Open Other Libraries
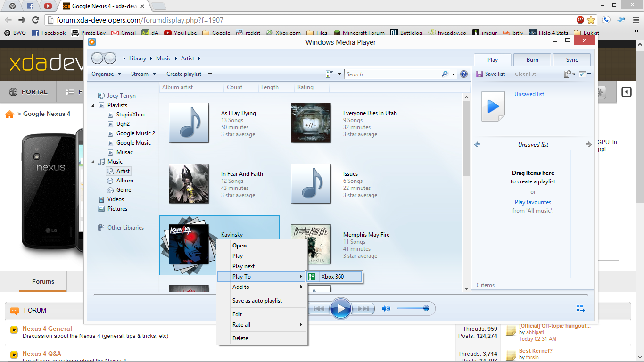Viewport: 644px width, 362px height. (x=125, y=228)
